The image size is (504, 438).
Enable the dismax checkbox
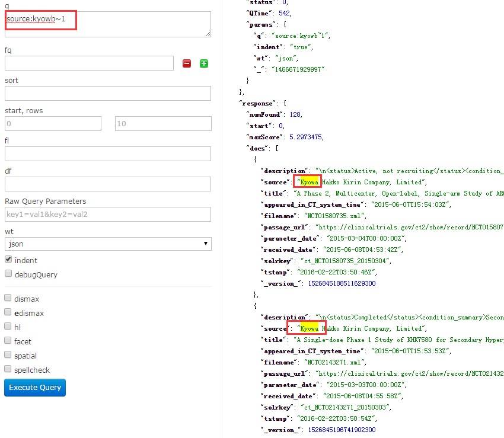pos(8,298)
